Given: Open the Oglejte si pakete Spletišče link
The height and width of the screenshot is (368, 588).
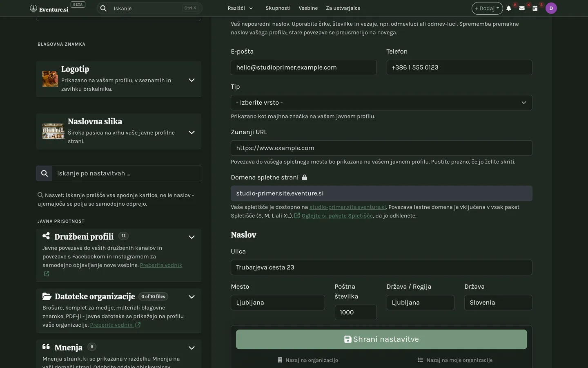Looking at the screenshot, I should [337, 215].
